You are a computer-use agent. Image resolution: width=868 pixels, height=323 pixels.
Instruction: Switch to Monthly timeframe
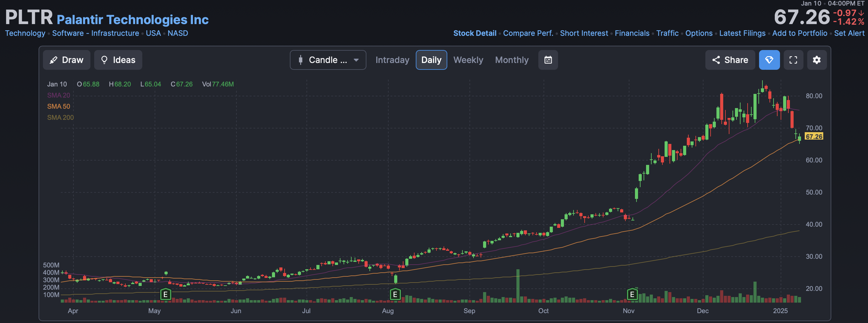pos(511,60)
